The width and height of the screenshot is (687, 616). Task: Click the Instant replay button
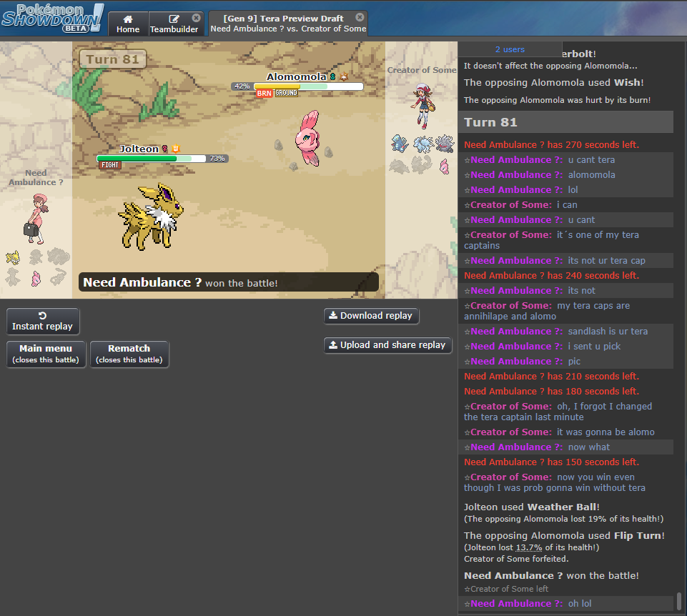(42, 321)
